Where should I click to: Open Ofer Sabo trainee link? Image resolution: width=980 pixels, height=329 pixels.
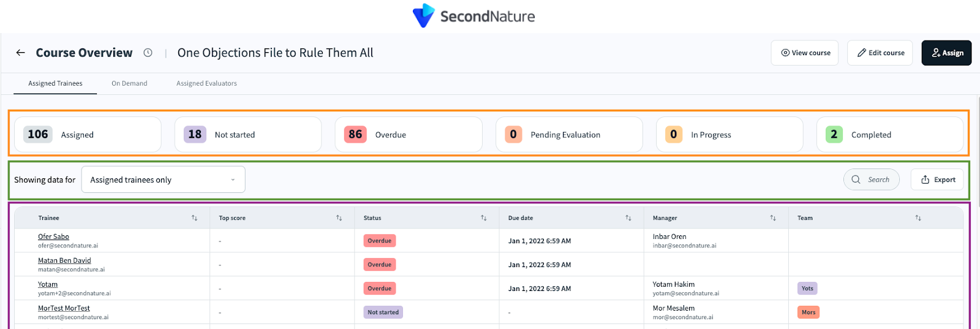coord(53,236)
